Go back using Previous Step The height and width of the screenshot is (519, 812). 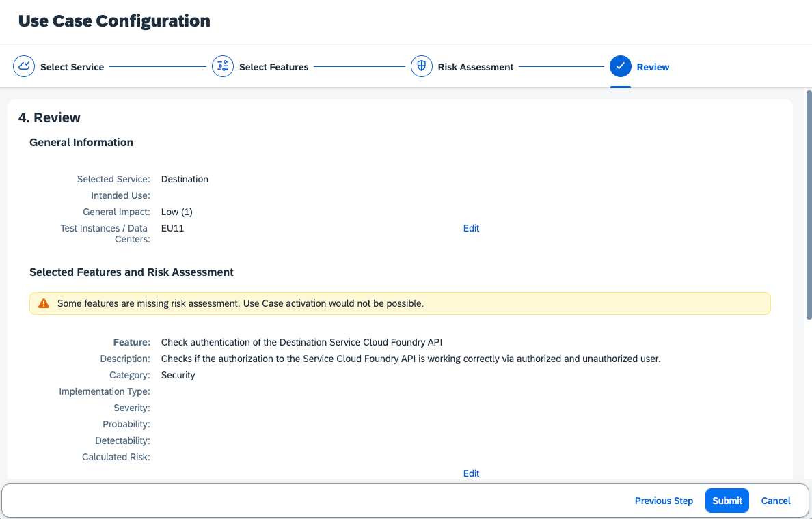pos(664,500)
